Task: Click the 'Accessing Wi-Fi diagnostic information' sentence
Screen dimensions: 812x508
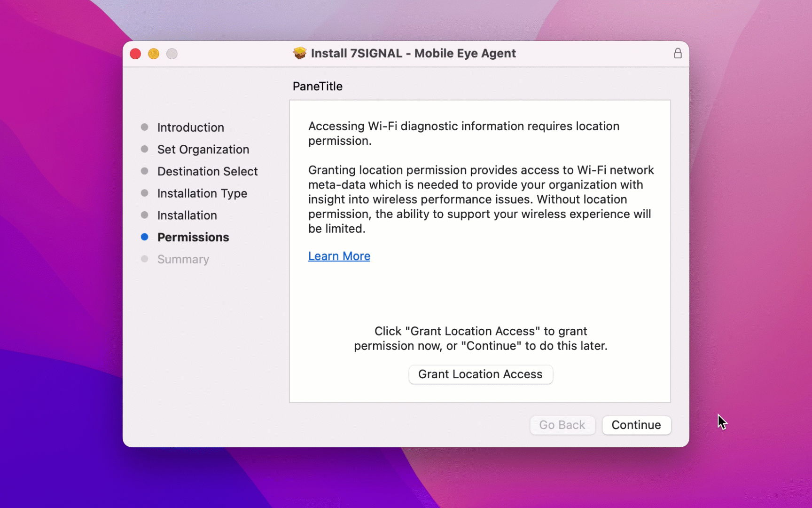Action: [x=464, y=134]
